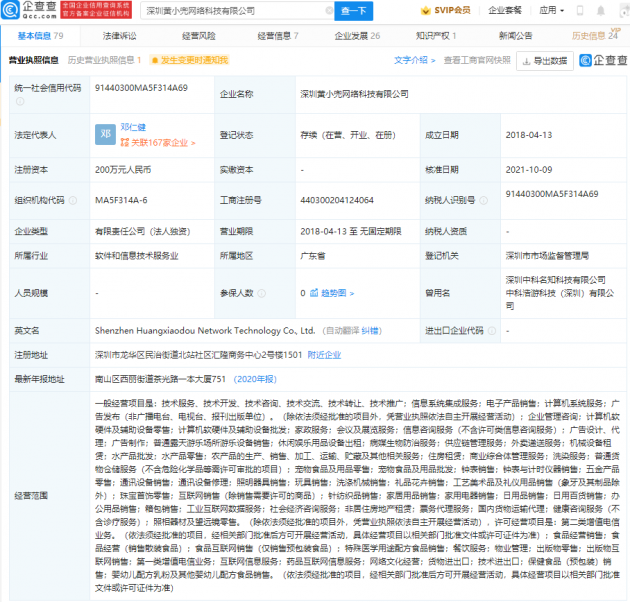Select former name 深圳中科名知科技有限公司
The width and height of the screenshot is (630, 602).
point(555,280)
